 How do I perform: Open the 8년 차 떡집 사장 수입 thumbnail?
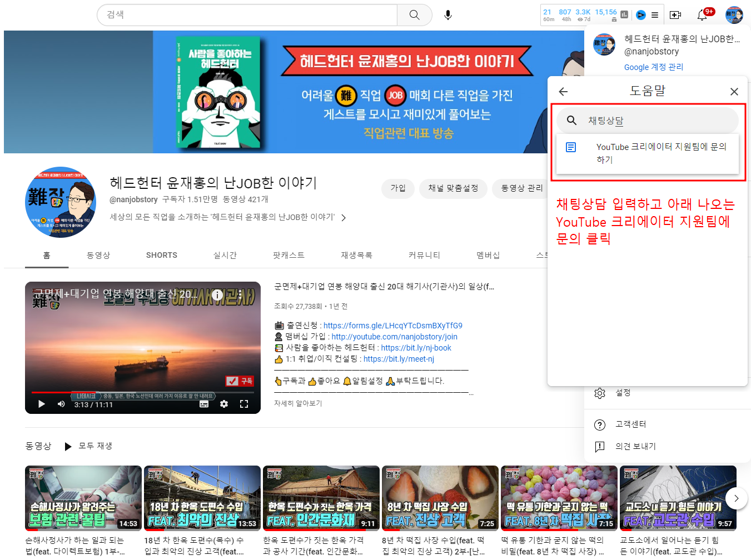440,498
